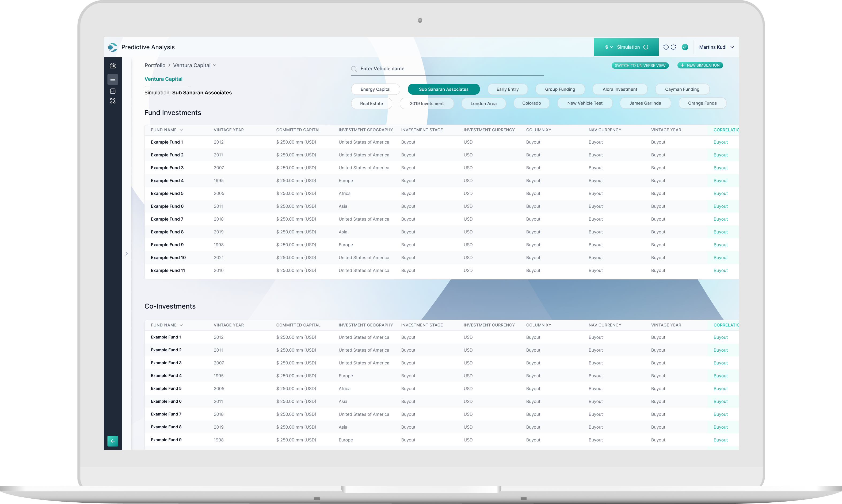Click the bank portfolio icon in sidebar
The width and height of the screenshot is (842, 504).
113,66
